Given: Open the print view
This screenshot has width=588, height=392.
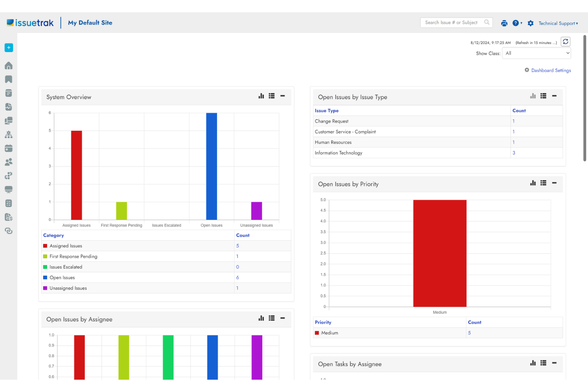Looking at the screenshot, I should [x=504, y=23].
